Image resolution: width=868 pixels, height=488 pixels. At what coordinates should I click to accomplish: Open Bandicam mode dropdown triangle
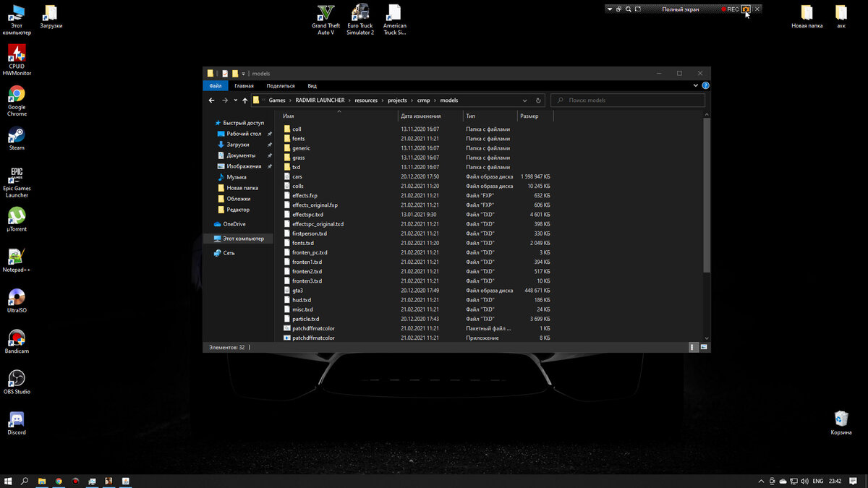(x=610, y=9)
